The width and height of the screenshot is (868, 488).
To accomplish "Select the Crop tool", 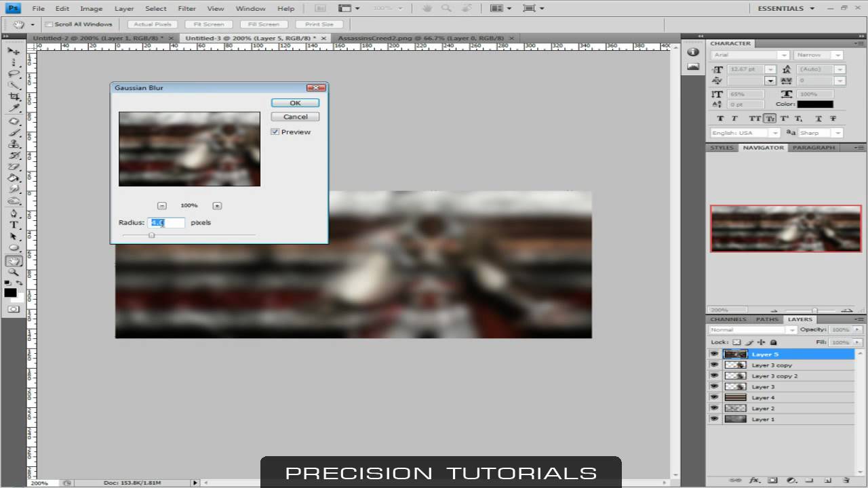I will [x=13, y=97].
